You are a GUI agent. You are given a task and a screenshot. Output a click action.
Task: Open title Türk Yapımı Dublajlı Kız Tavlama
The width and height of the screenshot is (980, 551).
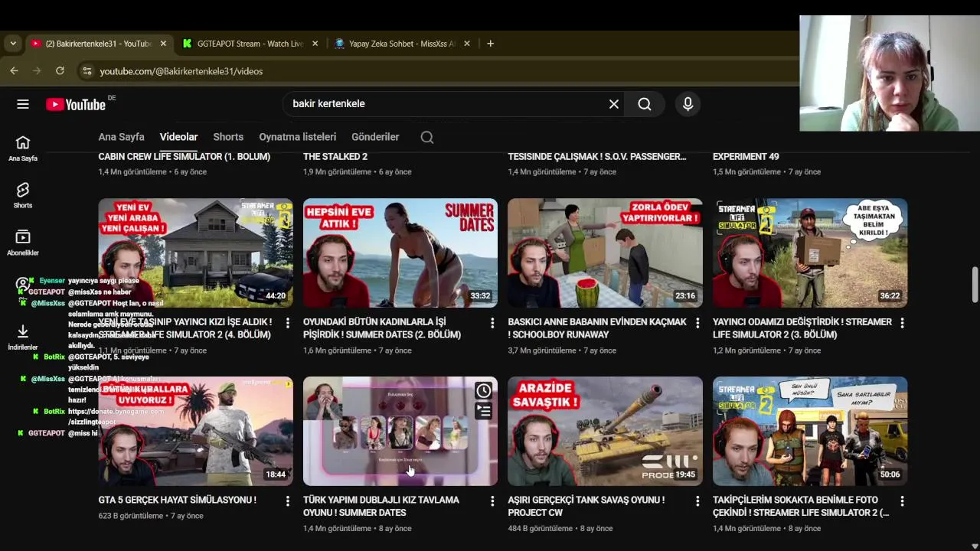click(x=381, y=506)
